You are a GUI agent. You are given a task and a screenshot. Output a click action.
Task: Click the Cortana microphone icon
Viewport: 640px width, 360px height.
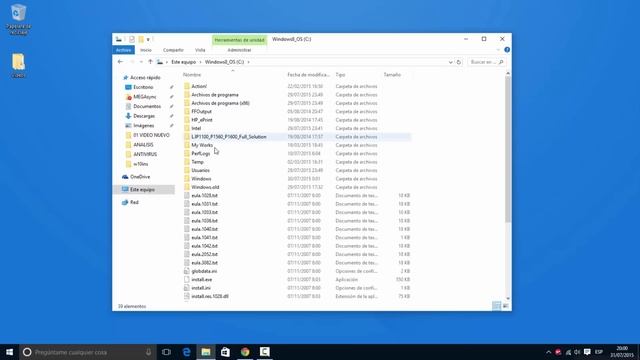(149, 352)
